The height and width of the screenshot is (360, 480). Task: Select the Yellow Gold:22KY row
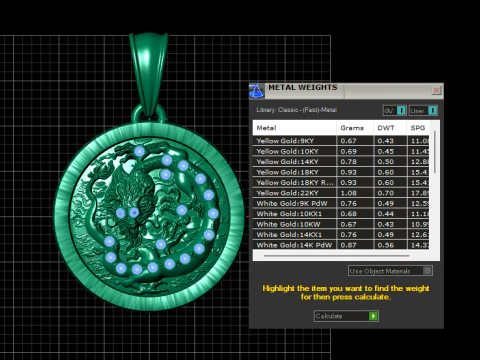(x=341, y=193)
